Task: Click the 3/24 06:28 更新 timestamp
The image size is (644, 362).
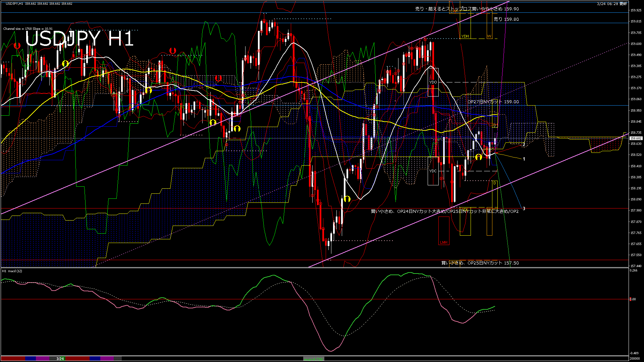Action: pos(612,4)
